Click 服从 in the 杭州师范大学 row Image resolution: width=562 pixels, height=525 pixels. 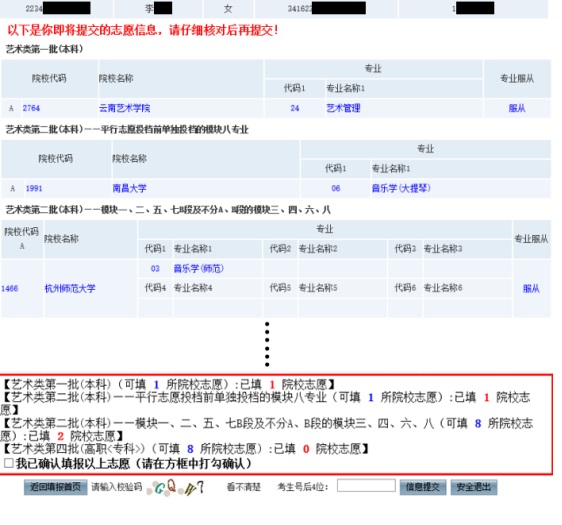pos(531,288)
